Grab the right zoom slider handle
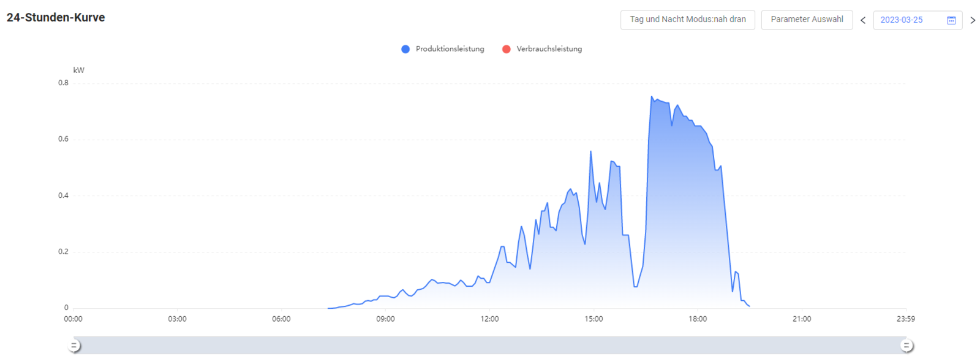The width and height of the screenshot is (980, 356). (907, 346)
